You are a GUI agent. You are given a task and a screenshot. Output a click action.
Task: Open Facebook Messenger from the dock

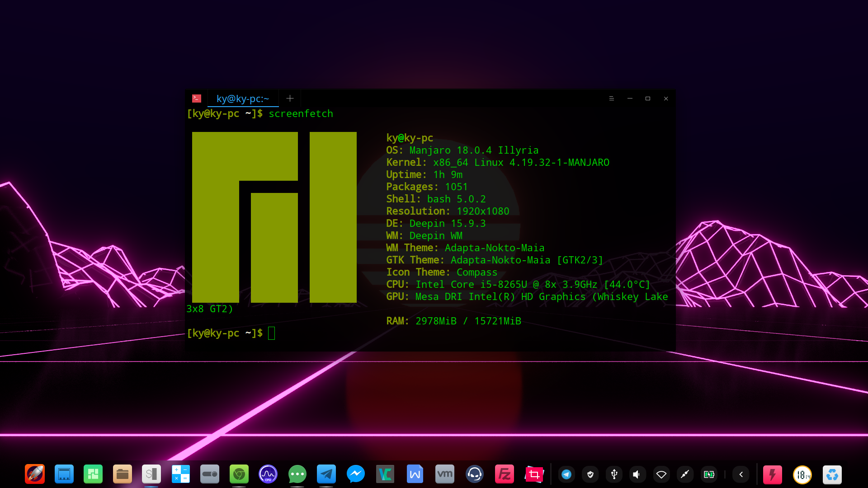[x=356, y=474]
